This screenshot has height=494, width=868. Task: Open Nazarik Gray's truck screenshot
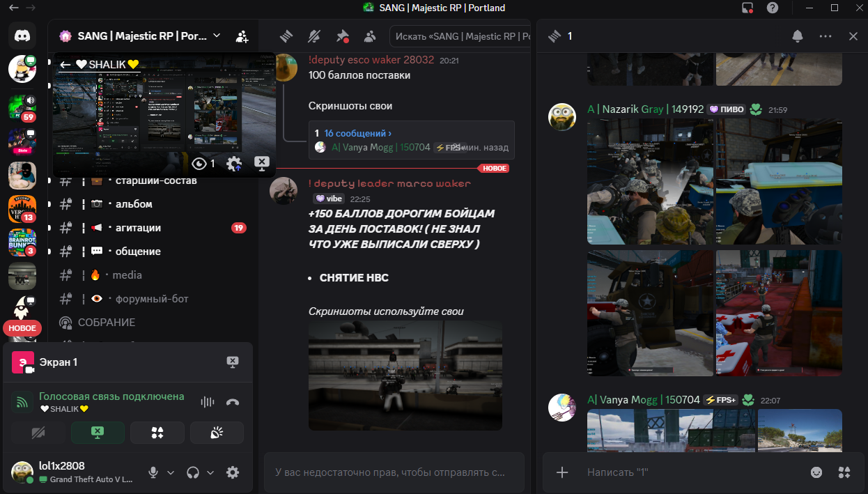[650, 313]
